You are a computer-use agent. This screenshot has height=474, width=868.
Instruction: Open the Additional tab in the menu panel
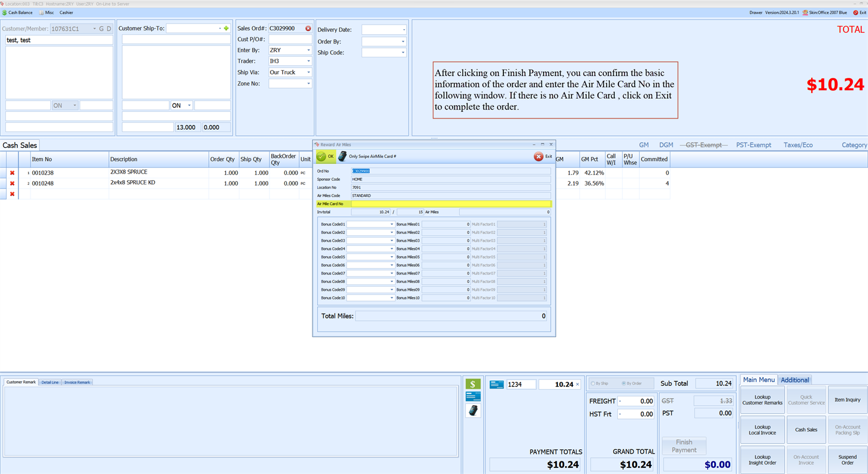click(x=794, y=379)
